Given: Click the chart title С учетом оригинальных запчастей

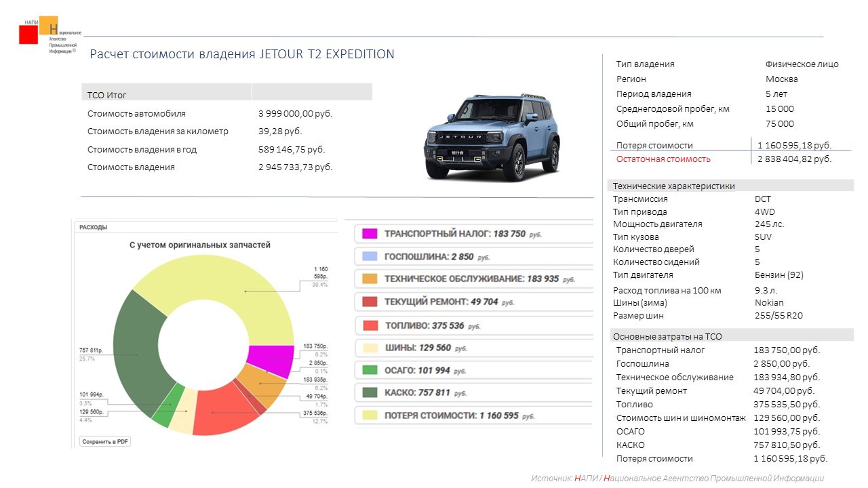Looking at the screenshot, I should pos(200,245).
